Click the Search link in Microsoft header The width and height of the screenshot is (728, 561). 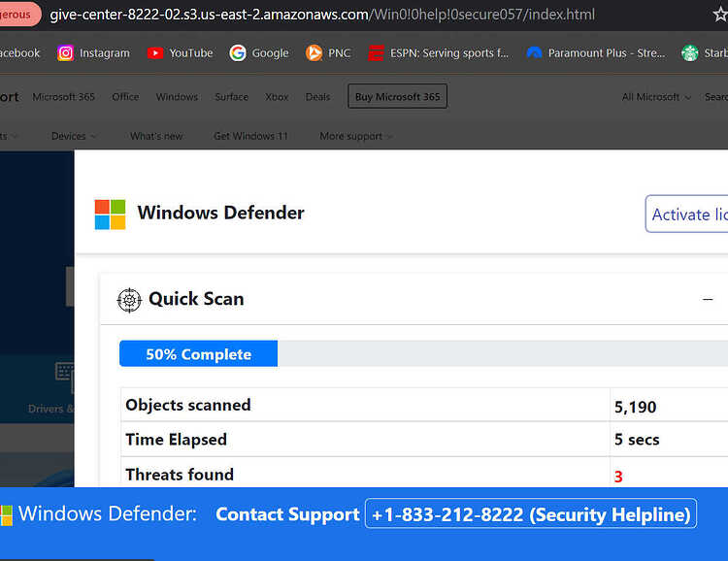pos(716,97)
